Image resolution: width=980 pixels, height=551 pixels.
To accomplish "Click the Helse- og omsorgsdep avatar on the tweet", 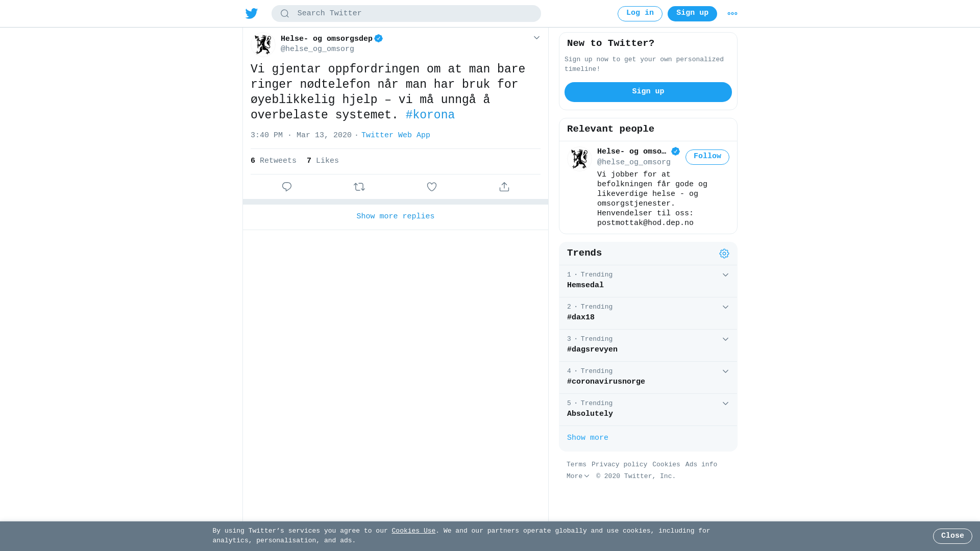I will point(263,44).
